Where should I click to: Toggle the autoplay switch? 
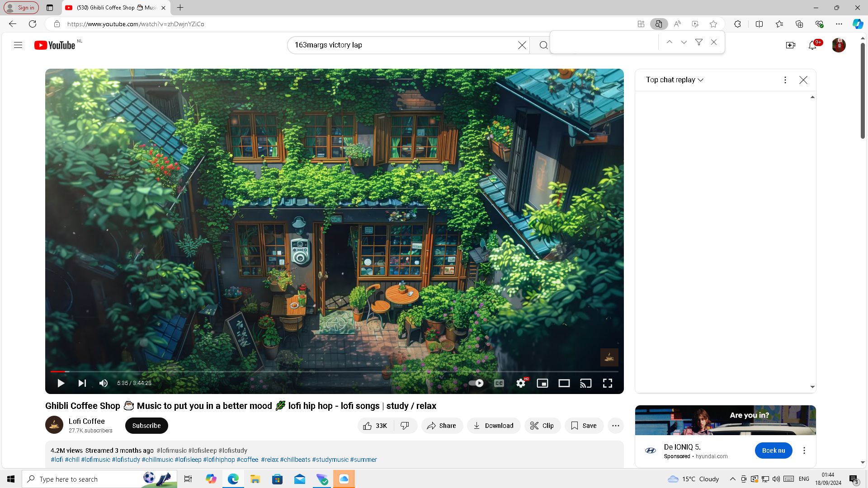[476, 383]
